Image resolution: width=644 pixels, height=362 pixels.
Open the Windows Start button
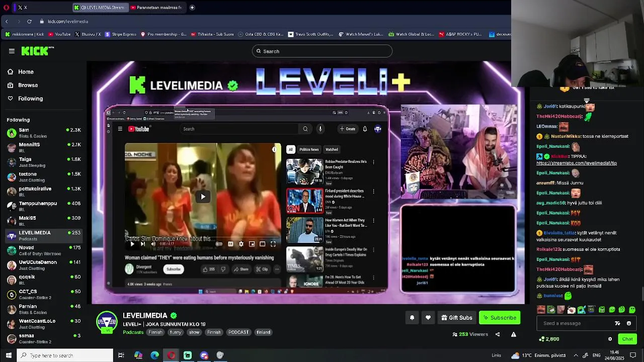(9, 355)
